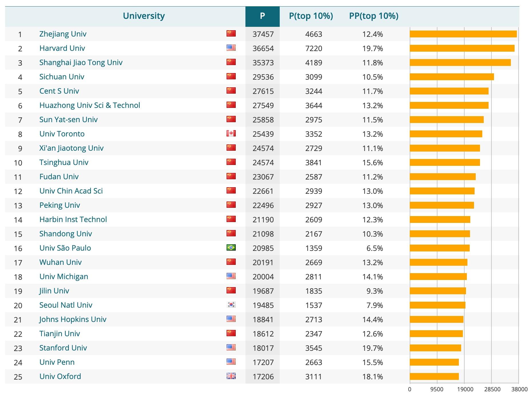Open the Shanghai Jiao Tong Univ link
Viewport: 532px width, 399px height.
(x=81, y=63)
